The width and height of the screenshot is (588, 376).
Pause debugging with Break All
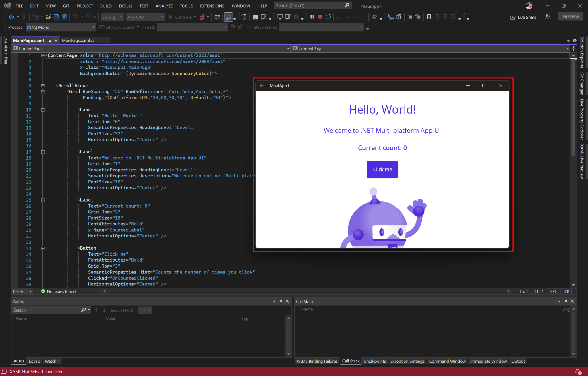tap(312, 17)
